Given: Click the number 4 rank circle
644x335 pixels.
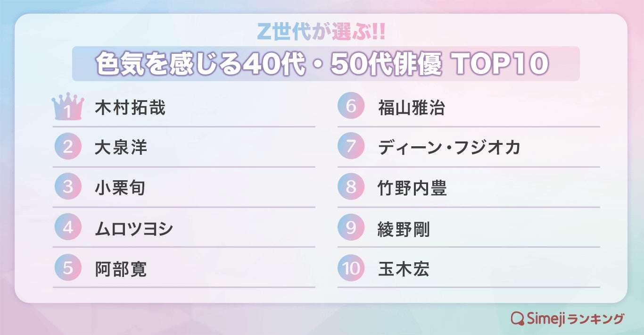Looking at the screenshot, I should [x=68, y=228].
